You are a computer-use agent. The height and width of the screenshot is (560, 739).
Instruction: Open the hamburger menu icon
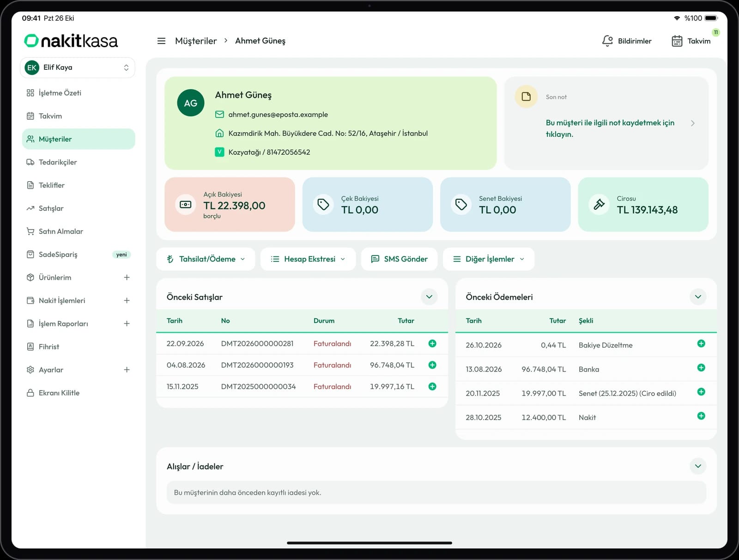pos(161,41)
